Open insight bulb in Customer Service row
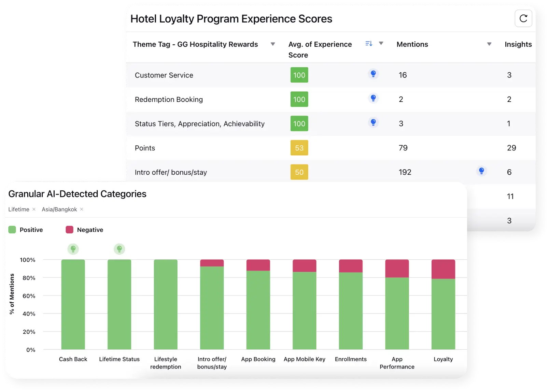The width and height of the screenshot is (549, 392). pos(373,74)
